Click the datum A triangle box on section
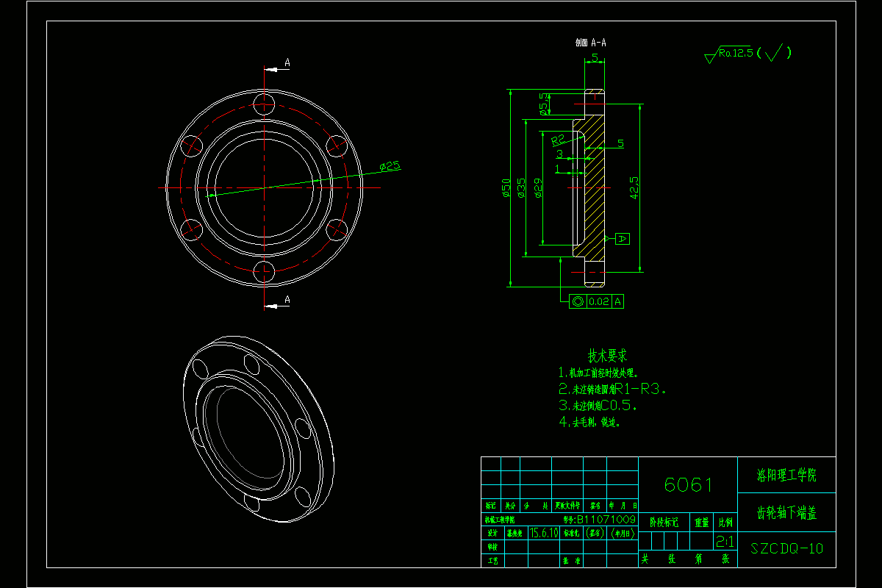The height and width of the screenshot is (588, 882). 622,239
